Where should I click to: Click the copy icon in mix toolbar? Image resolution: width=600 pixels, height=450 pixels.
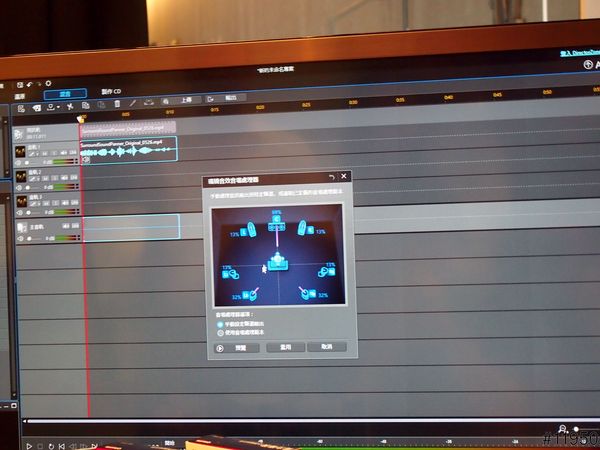point(85,106)
